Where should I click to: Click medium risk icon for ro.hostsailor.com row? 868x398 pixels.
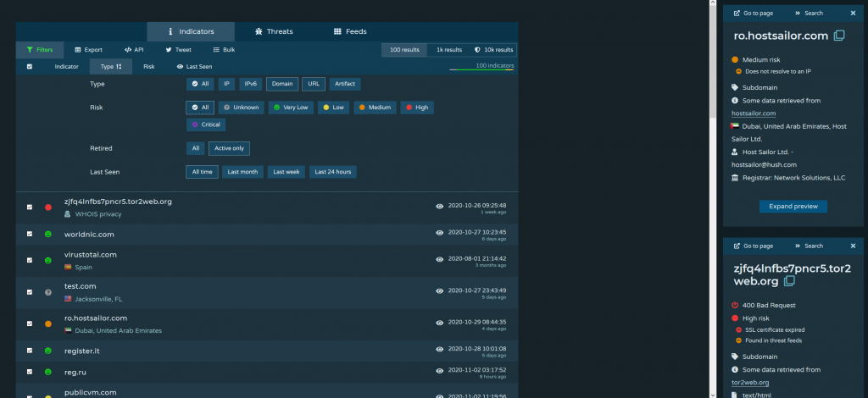pyautogui.click(x=48, y=324)
